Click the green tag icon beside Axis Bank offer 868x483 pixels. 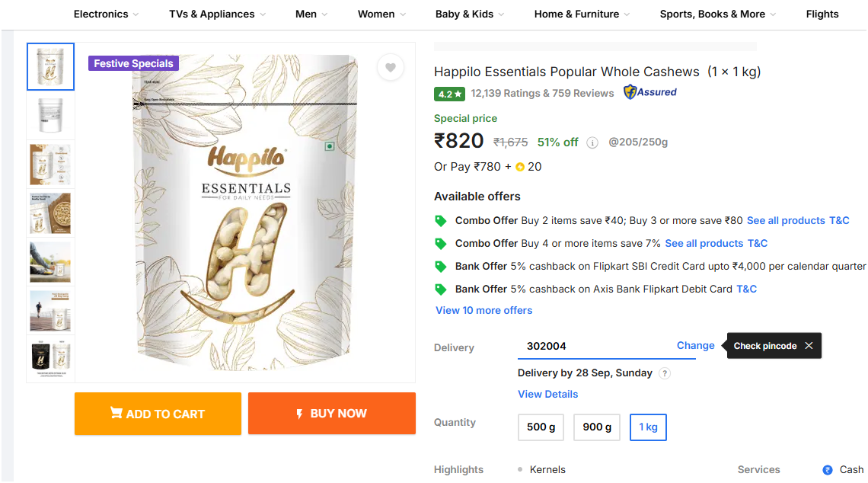coord(440,289)
